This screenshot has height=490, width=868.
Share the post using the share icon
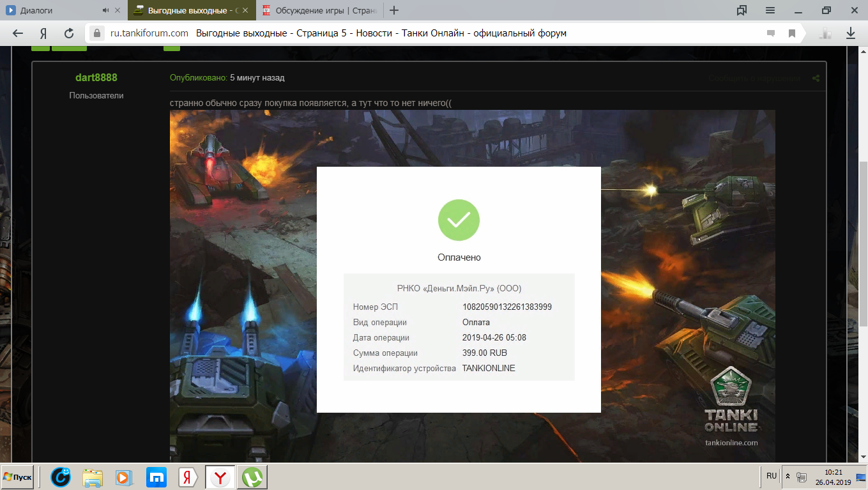(816, 79)
